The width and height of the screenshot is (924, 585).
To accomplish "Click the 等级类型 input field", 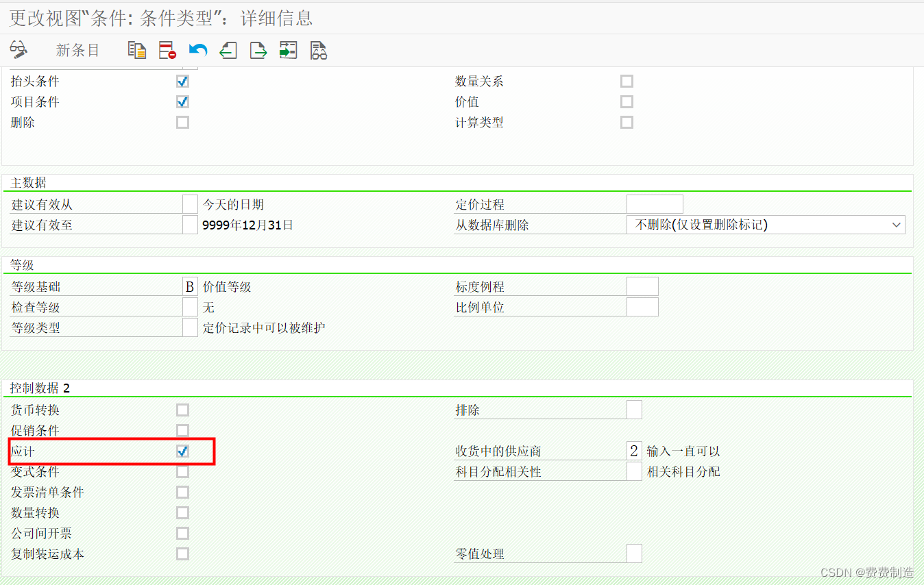I will pos(190,327).
